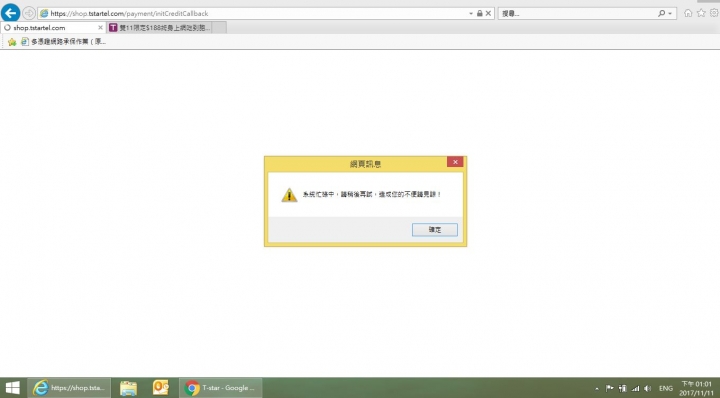Go back with the blue arrow button
Viewport: 720px width, 398px height.
click(x=11, y=13)
